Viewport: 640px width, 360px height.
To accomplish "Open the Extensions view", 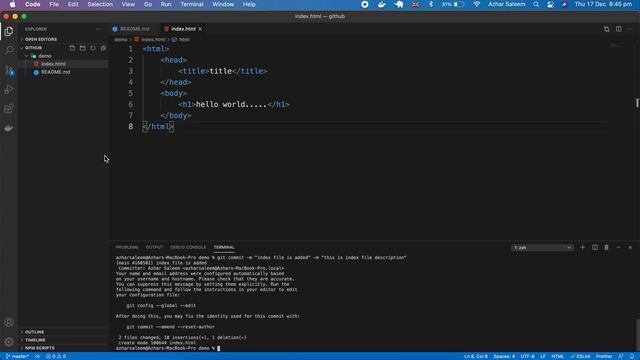I will pos(9,109).
